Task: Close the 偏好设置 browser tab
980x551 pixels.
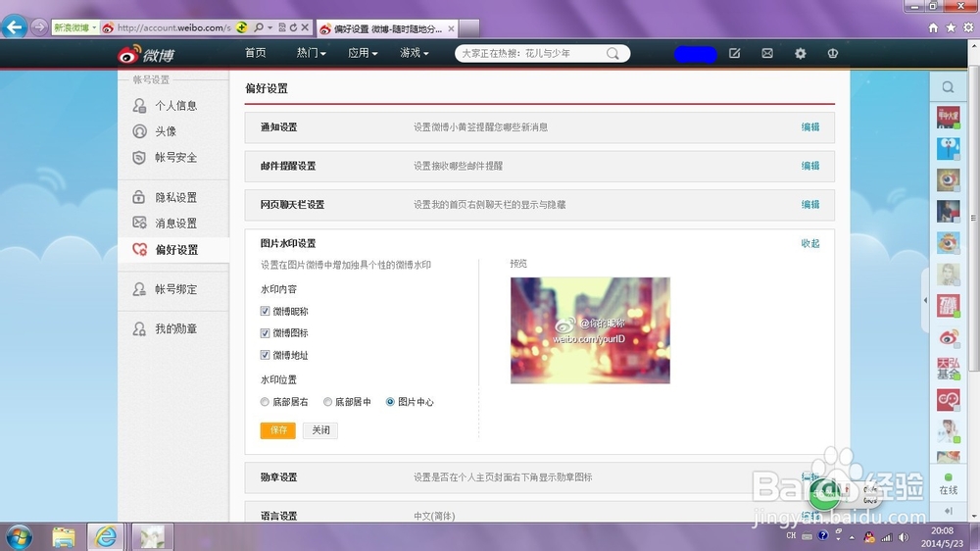Action: tap(451, 28)
